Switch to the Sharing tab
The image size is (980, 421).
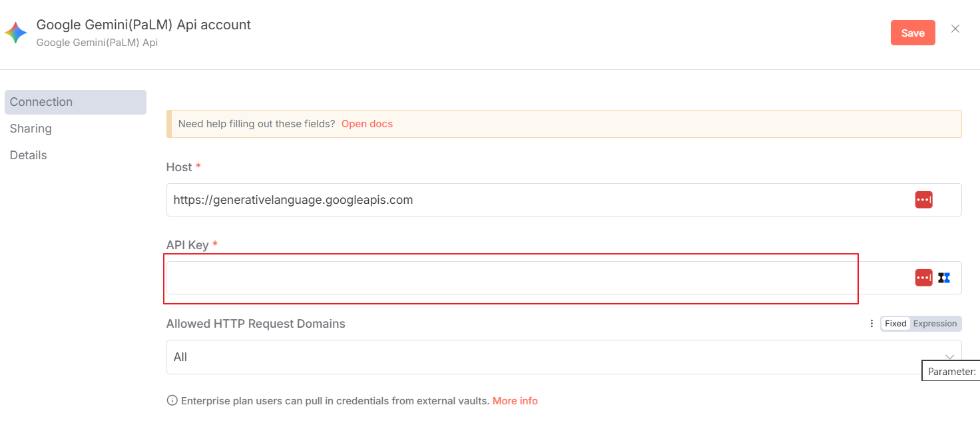pos(31,129)
